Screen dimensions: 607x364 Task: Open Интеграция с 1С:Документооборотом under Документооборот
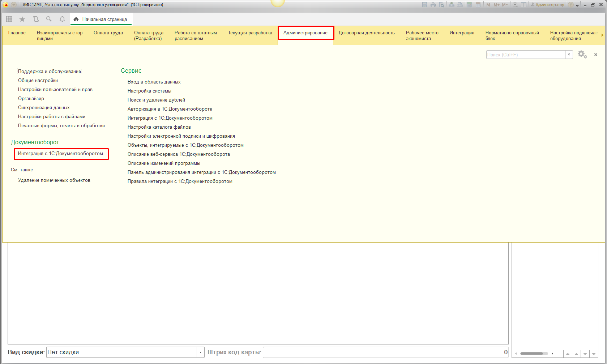60,154
